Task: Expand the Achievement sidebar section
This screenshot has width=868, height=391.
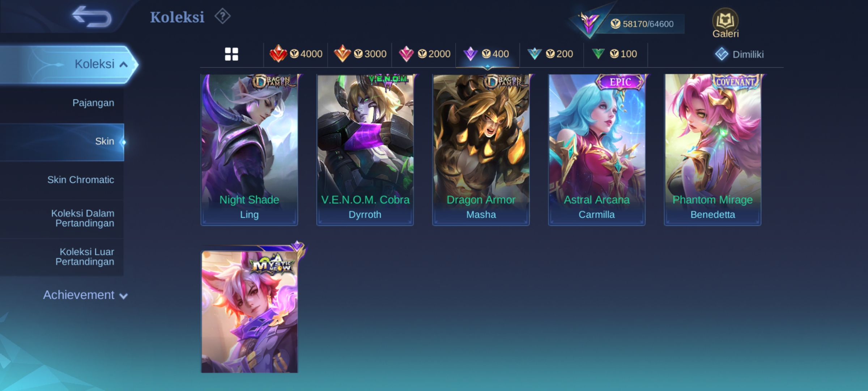Action: [x=85, y=295]
